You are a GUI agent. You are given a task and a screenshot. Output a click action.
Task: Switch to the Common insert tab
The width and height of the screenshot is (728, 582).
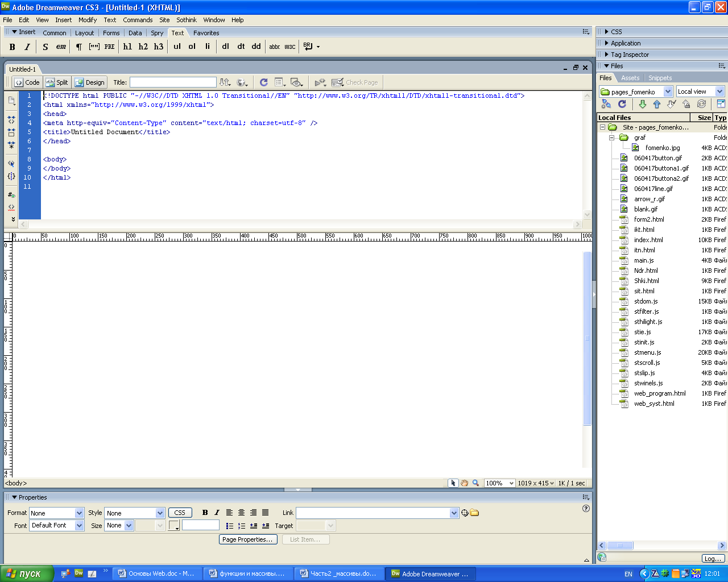55,33
